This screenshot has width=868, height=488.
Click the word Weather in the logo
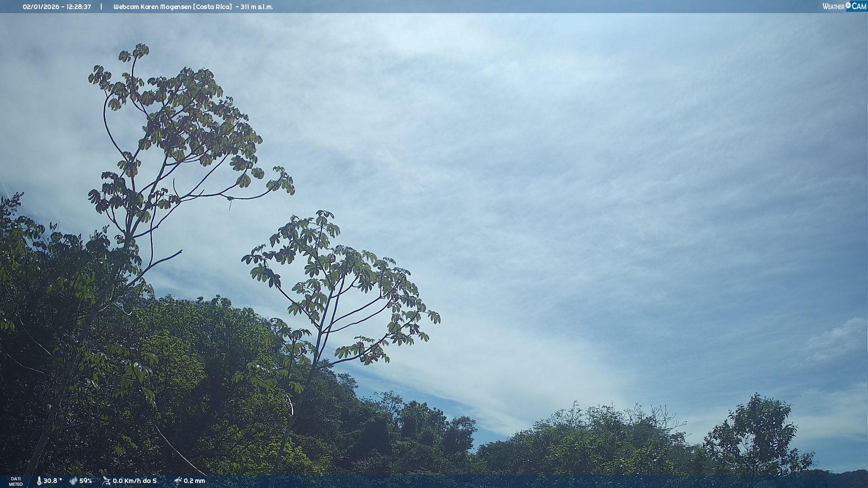[x=833, y=7]
